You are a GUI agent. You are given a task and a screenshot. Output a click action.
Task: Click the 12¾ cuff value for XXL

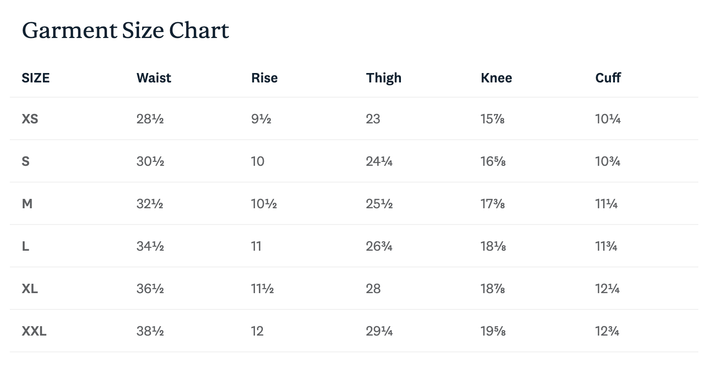tap(607, 331)
